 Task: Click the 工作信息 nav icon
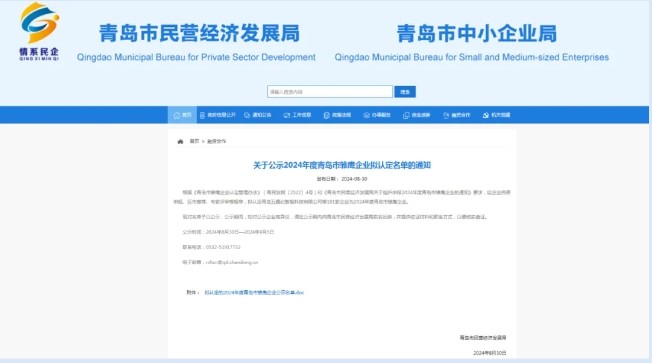pos(286,115)
